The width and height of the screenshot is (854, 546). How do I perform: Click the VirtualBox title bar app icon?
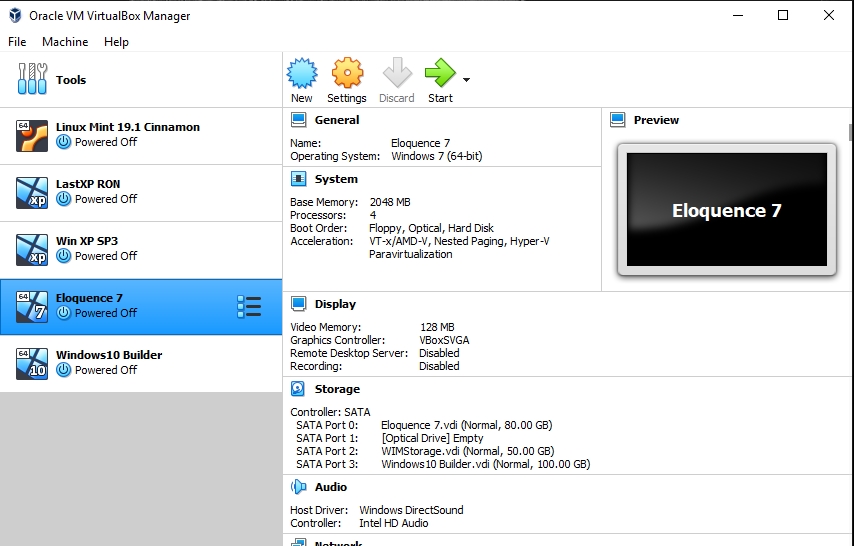15,15
